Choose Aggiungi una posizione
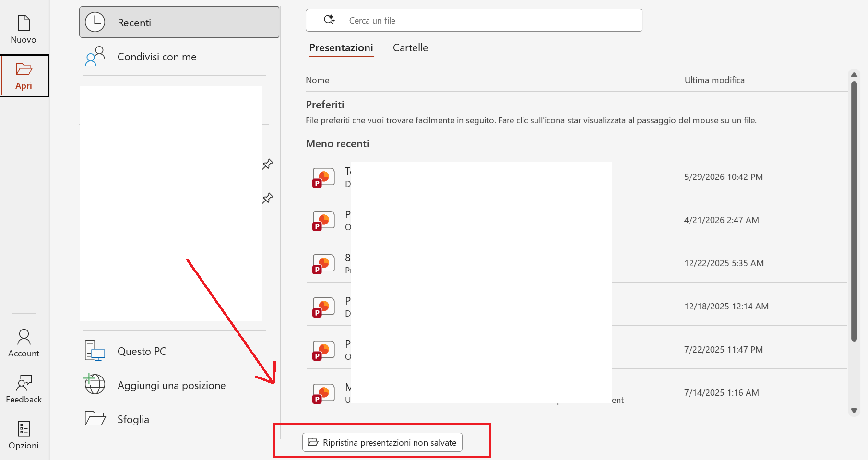 click(x=179, y=385)
